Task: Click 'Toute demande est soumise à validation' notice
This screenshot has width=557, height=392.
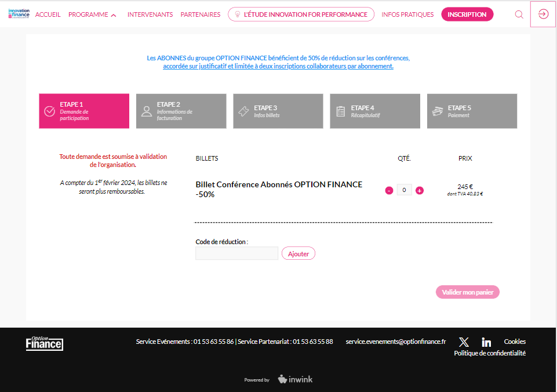Action: [x=113, y=160]
